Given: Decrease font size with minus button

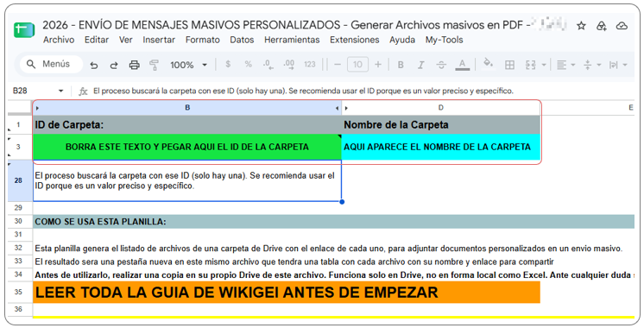Looking at the screenshot, I should (338, 65).
